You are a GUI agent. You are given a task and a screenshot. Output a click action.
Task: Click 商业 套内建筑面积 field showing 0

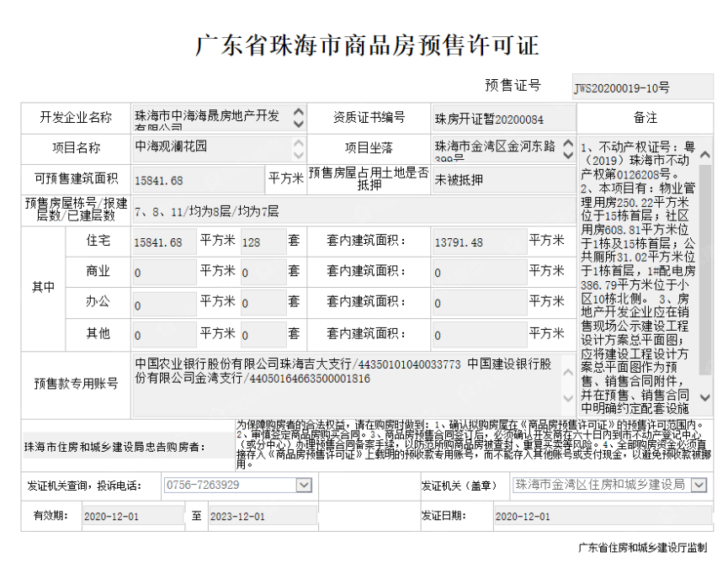click(480, 273)
